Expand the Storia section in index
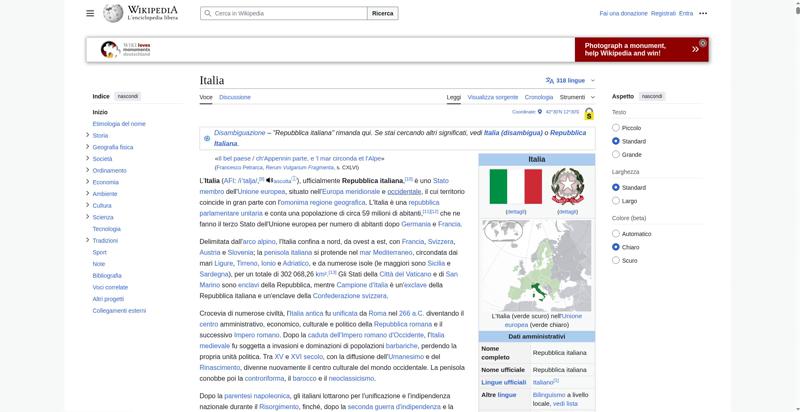Image resolution: width=800 pixels, height=412 pixels. point(88,135)
